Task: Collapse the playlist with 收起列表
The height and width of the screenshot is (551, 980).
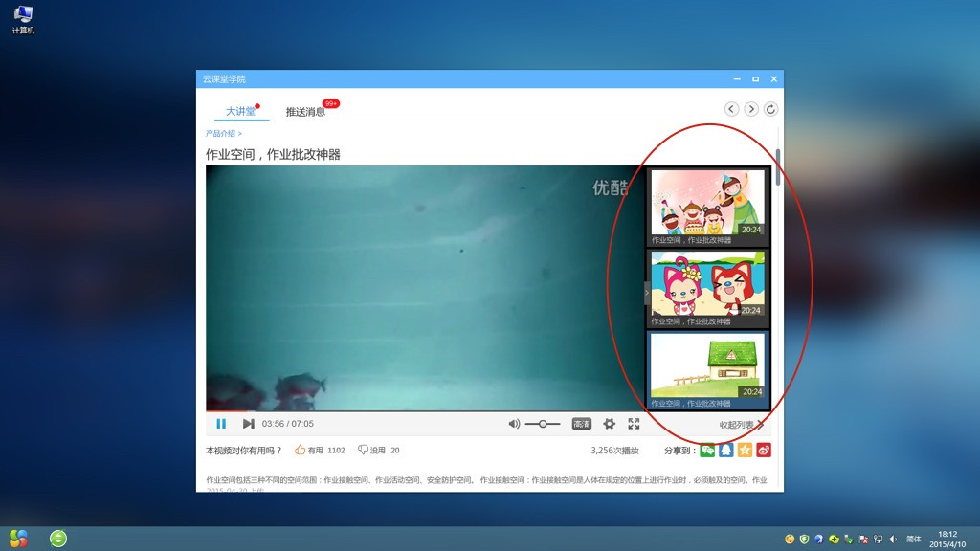Action: click(x=742, y=425)
